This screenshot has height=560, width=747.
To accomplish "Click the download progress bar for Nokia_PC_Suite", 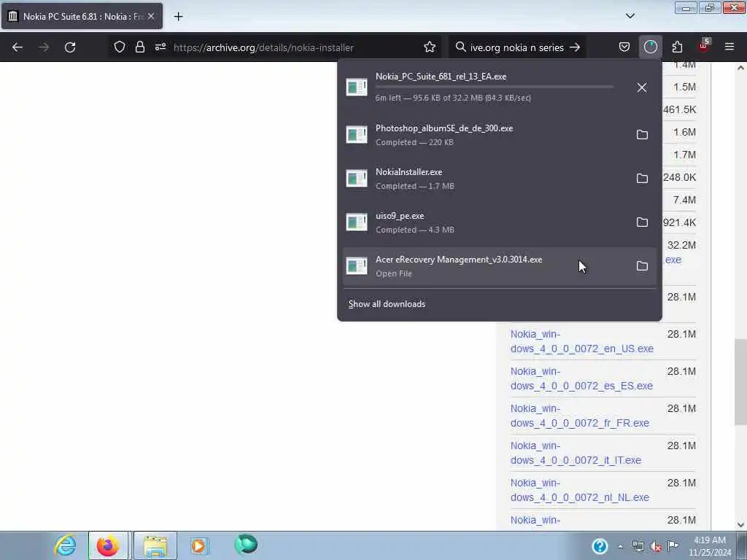I will pyautogui.click(x=494, y=87).
